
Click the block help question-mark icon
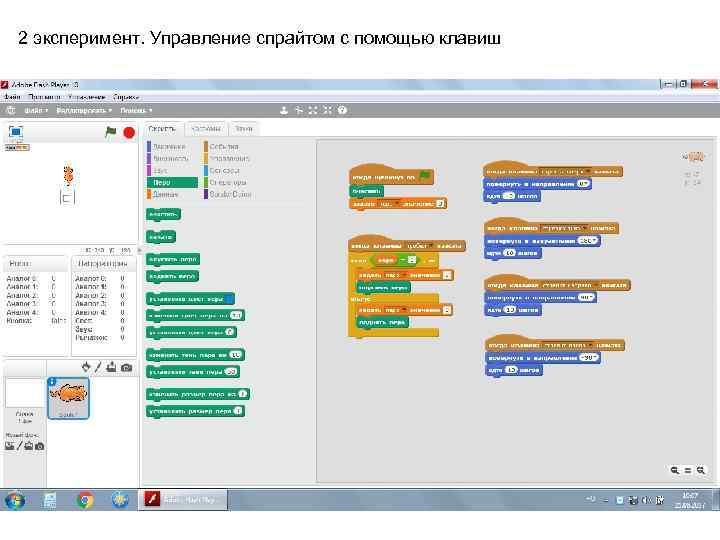click(x=342, y=110)
